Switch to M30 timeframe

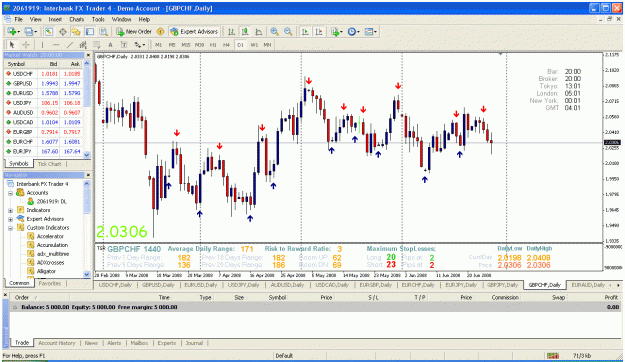tap(199, 45)
